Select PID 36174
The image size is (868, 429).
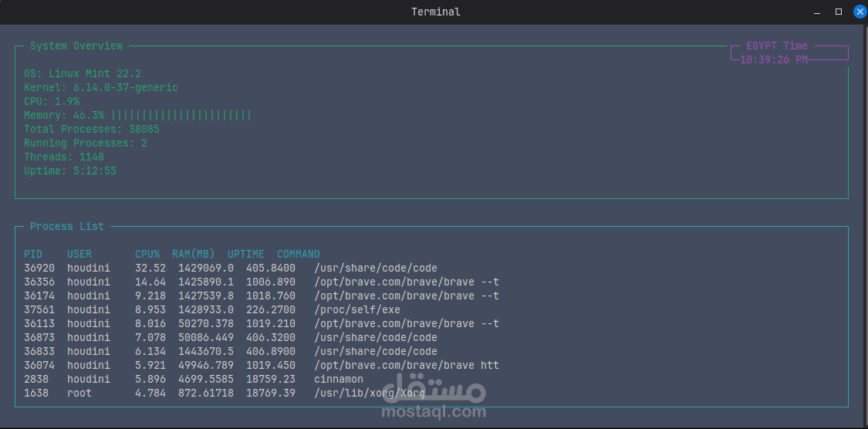coord(39,296)
